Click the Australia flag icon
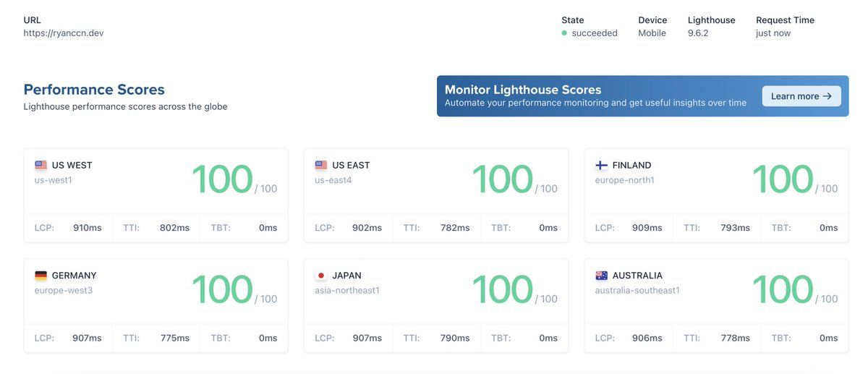This screenshot has width=868, height=374. pyautogui.click(x=601, y=276)
